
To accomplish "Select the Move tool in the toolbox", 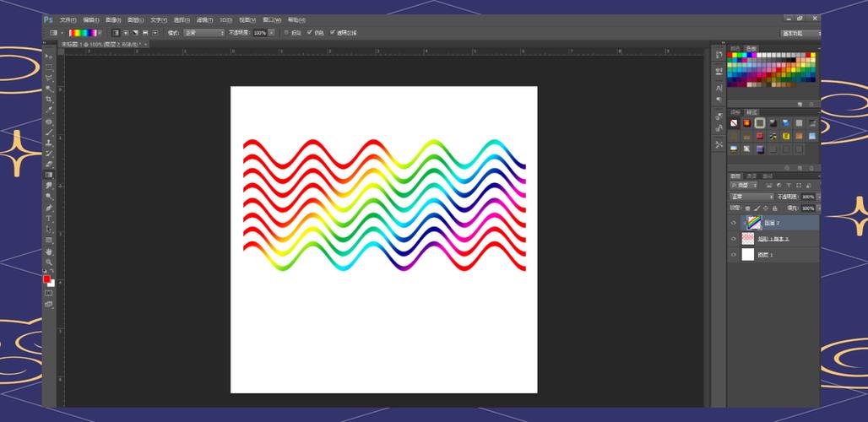I will point(49,57).
